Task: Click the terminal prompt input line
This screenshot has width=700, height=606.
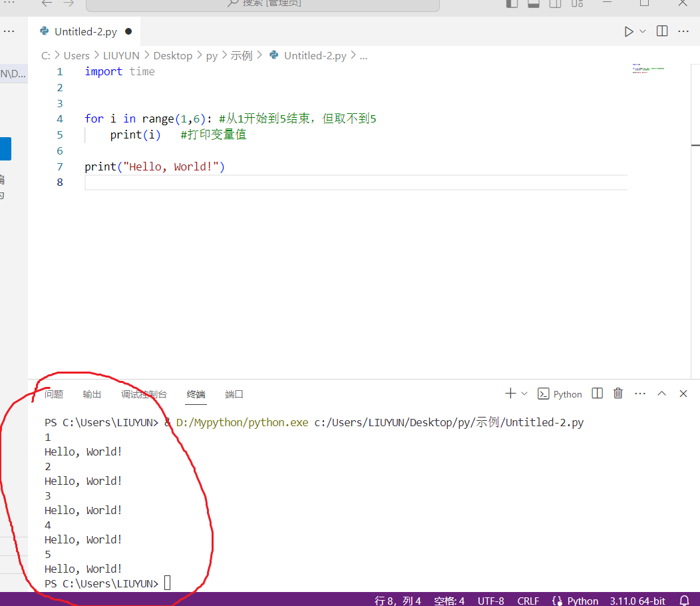Action: [107, 583]
